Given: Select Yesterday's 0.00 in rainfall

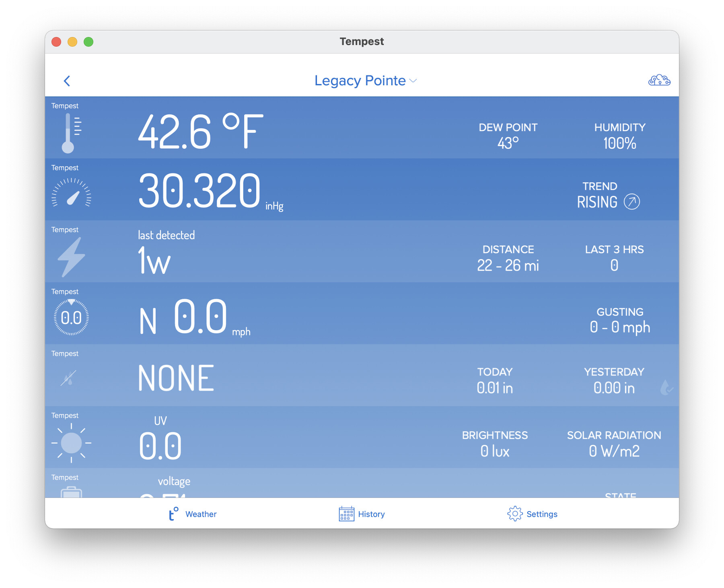Looking at the screenshot, I should tap(614, 381).
